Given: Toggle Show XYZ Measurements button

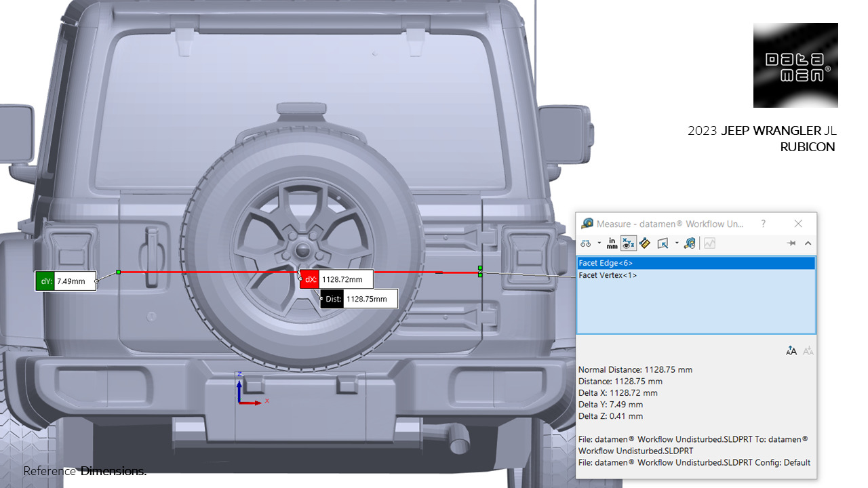Looking at the screenshot, I should pos(628,243).
